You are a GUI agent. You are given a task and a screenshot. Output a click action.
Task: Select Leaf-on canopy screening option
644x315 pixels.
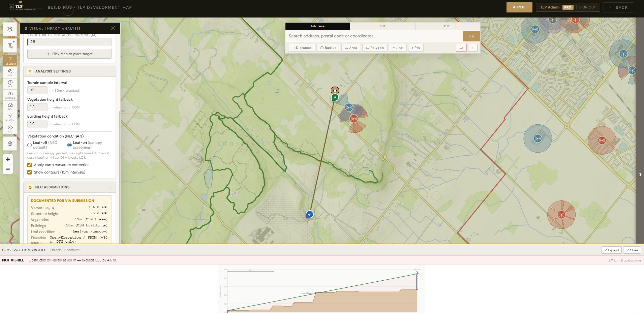pyautogui.click(x=69, y=145)
